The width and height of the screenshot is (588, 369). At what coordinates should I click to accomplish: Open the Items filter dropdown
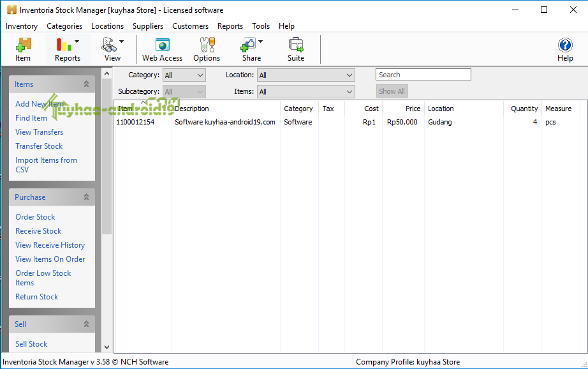[306, 91]
